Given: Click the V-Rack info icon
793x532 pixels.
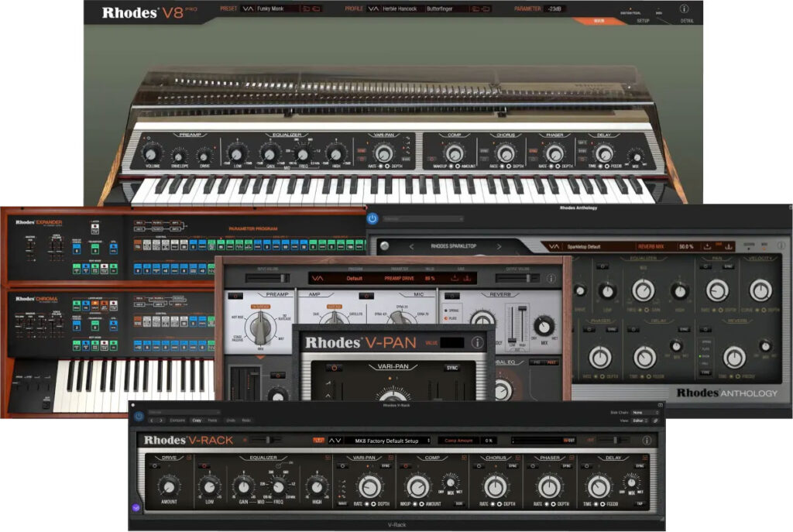Looking at the screenshot, I should pos(647,441).
